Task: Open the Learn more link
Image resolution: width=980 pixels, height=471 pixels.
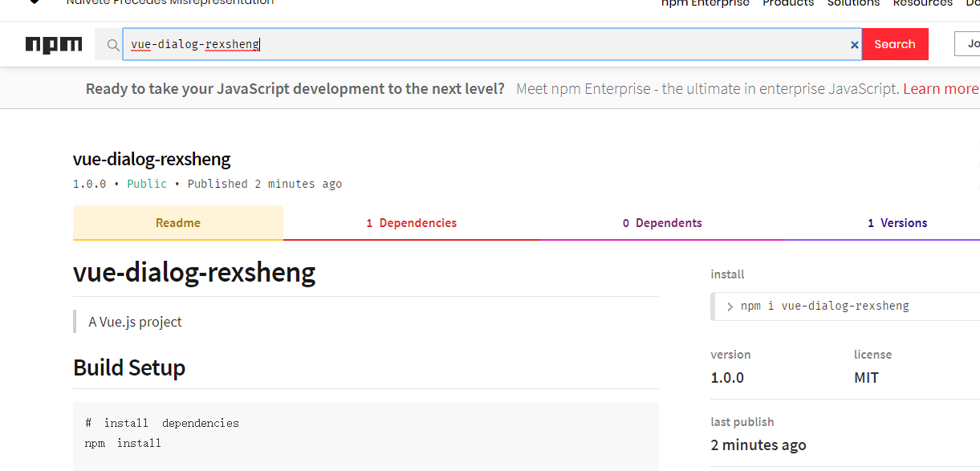Action: [x=941, y=89]
